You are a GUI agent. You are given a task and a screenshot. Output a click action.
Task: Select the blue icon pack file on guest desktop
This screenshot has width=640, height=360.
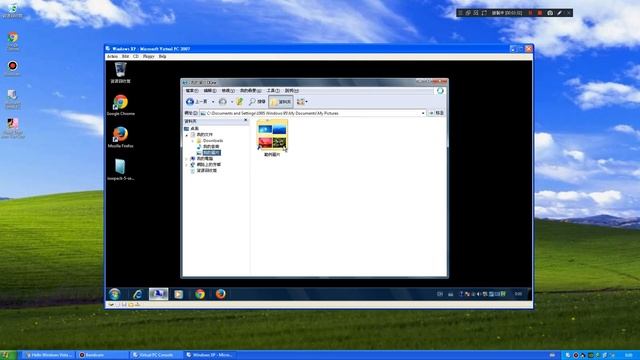pyautogui.click(x=120, y=169)
